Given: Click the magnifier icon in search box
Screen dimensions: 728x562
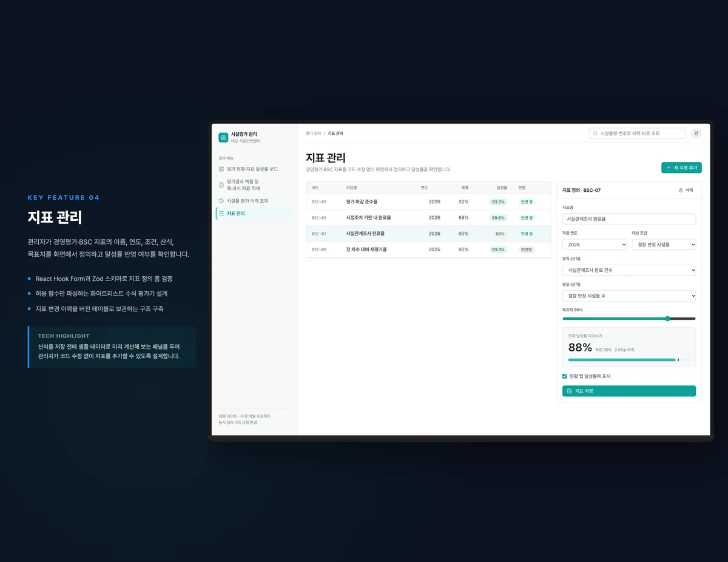Looking at the screenshot, I should pos(595,134).
